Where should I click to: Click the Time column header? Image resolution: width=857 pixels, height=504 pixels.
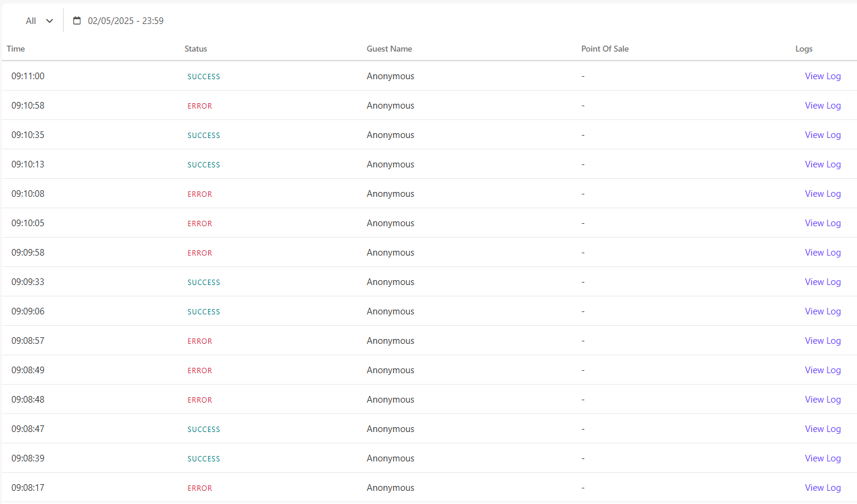16,49
